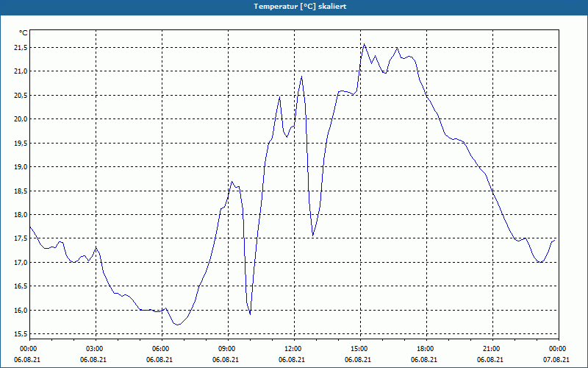Choose the 16,5 y-axis label
The width and height of the screenshot is (588, 368).
pyautogui.click(x=21, y=286)
